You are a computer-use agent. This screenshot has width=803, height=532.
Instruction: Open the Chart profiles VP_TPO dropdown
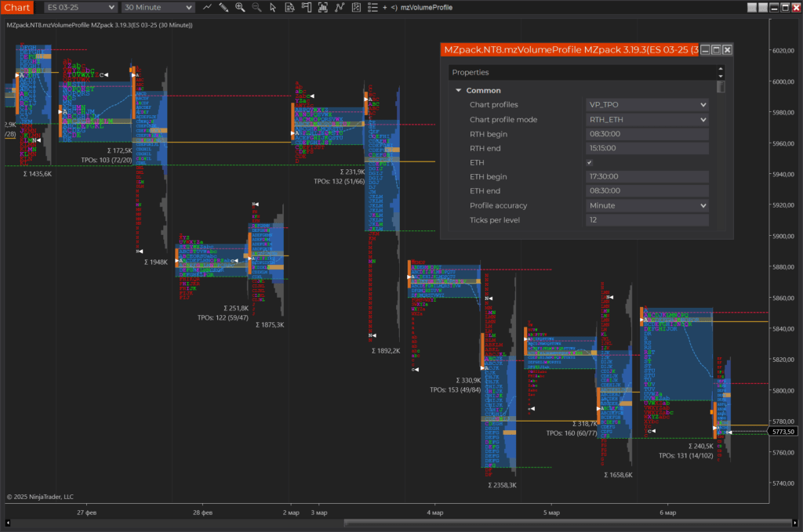tap(647, 104)
